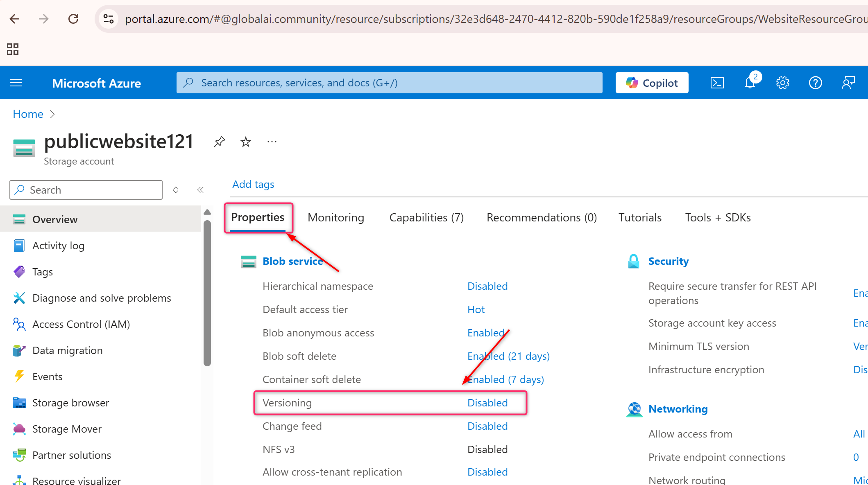Open Copilot from the top bar
Image resolution: width=868 pixels, height=485 pixels.
click(652, 83)
